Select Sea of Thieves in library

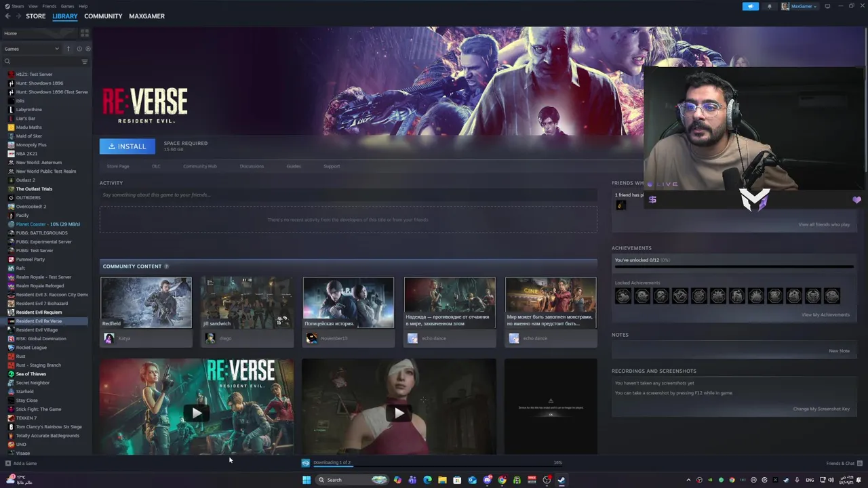pyautogui.click(x=31, y=374)
